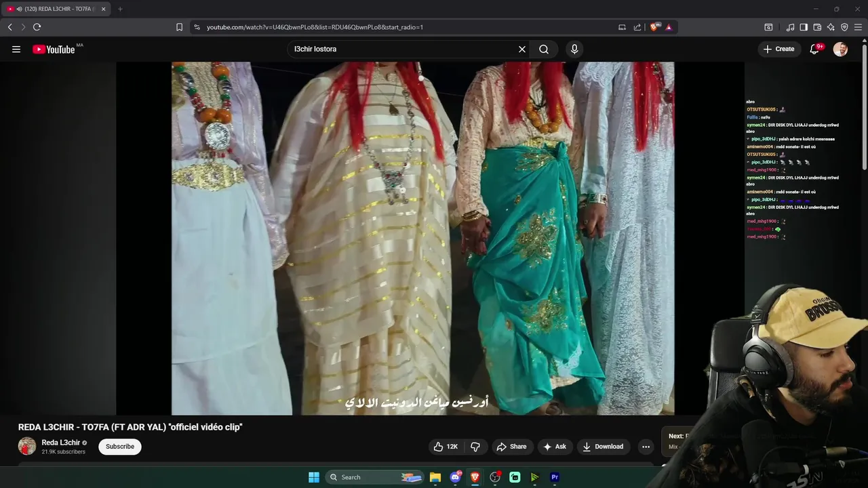The image size is (868, 488).
Task: Open the Reda L3chir channel name link
Action: point(61,443)
